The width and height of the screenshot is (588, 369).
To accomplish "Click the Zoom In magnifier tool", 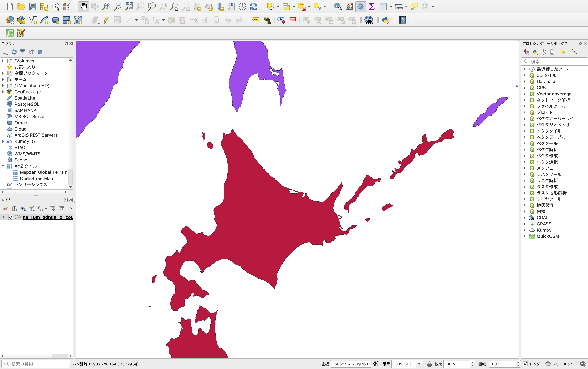I will click(x=106, y=7).
